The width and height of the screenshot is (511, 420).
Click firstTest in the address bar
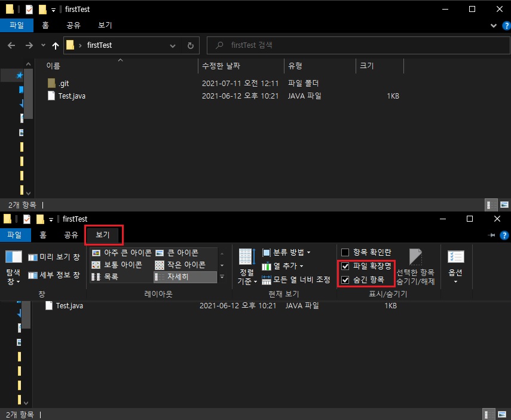(x=99, y=45)
